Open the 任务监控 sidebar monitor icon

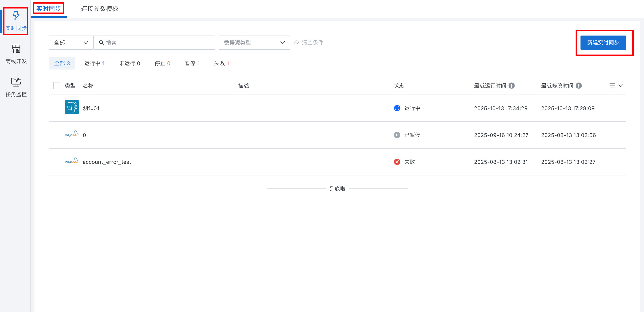(x=16, y=82)
